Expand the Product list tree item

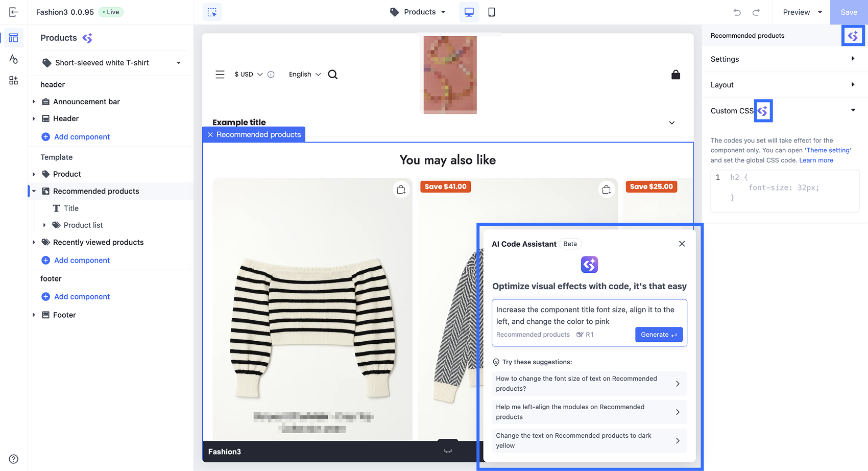click(44, 225)
